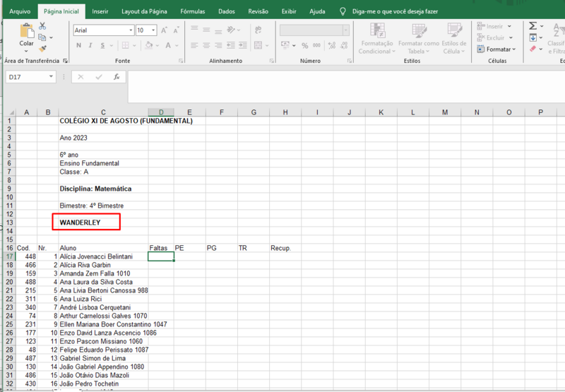Click inside the formula bar input
This screenshot has width=565, height=392.
click(346, 87)
